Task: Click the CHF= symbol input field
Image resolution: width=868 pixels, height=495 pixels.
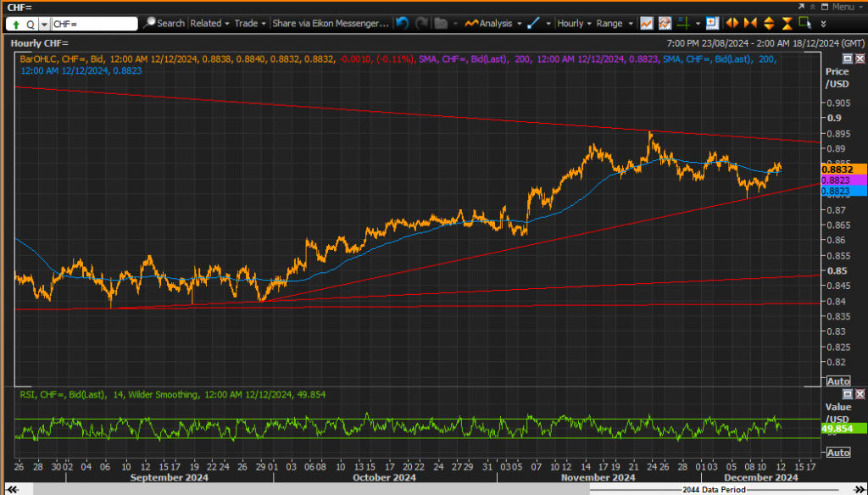Action: tap(94, 24)
